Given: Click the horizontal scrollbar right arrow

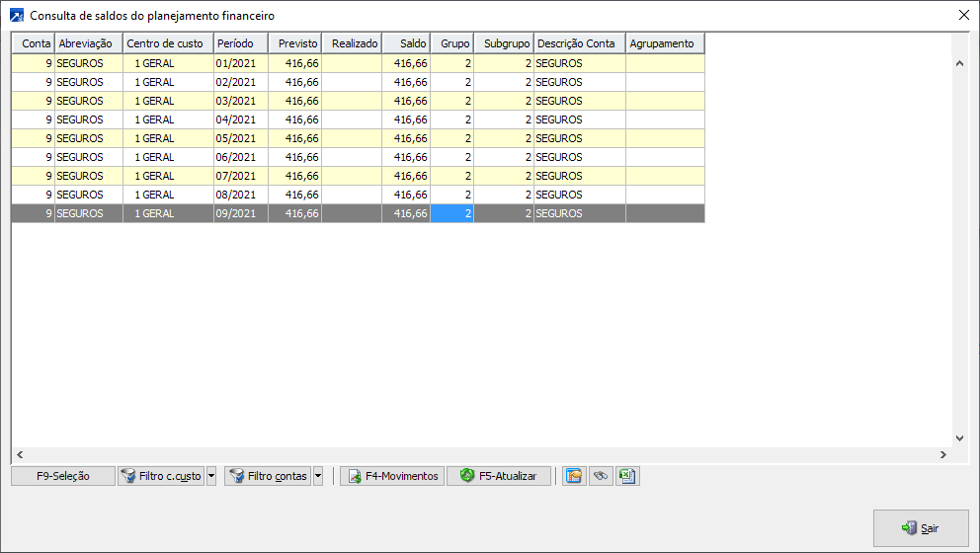Looking at the screenshot, I should pos(942,454).
